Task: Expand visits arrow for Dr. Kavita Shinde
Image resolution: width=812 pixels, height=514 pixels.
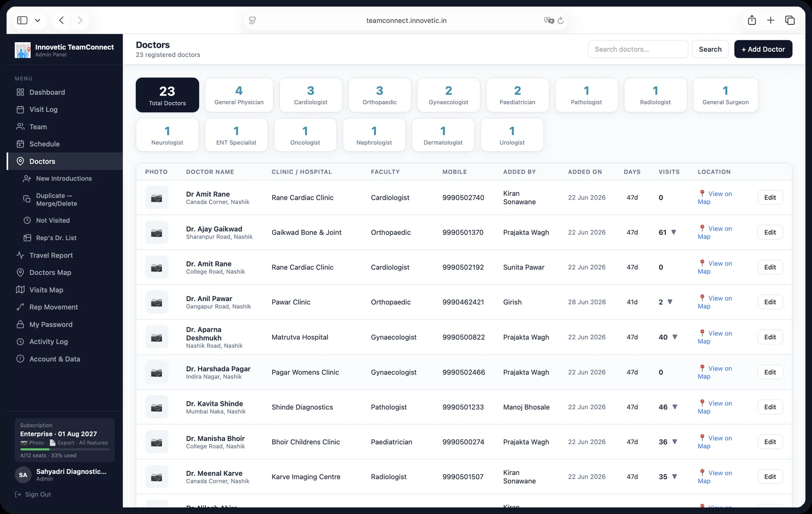Action: [x=675, y=407]
